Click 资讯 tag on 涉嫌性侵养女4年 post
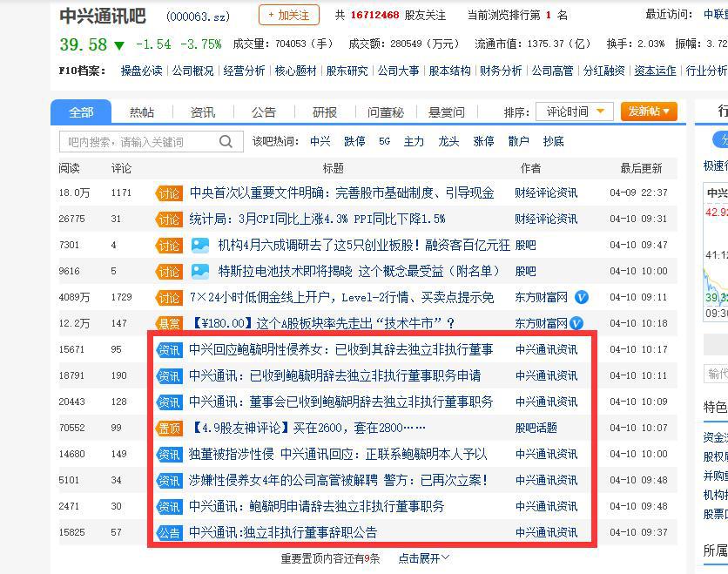 coord(168,480)
